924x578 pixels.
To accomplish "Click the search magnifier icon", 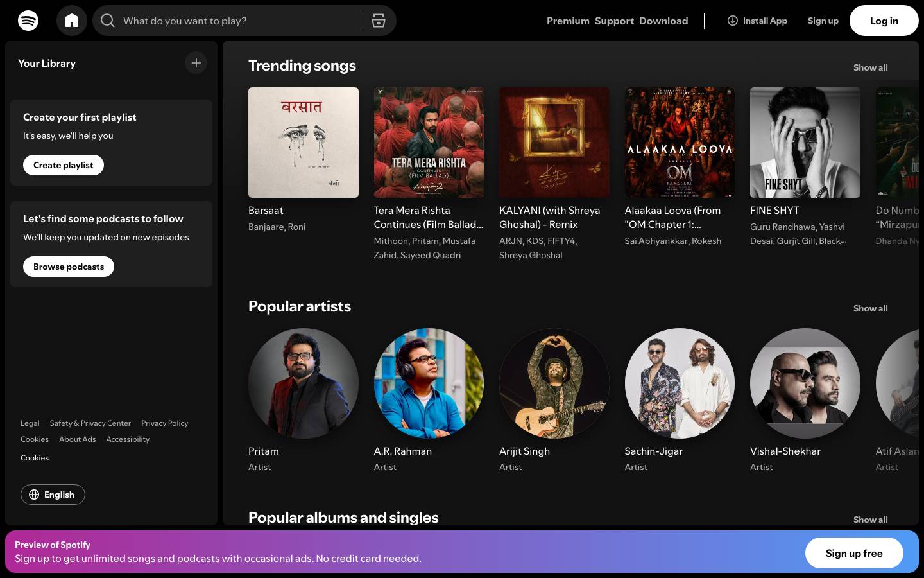I will [x=108, y=21].
